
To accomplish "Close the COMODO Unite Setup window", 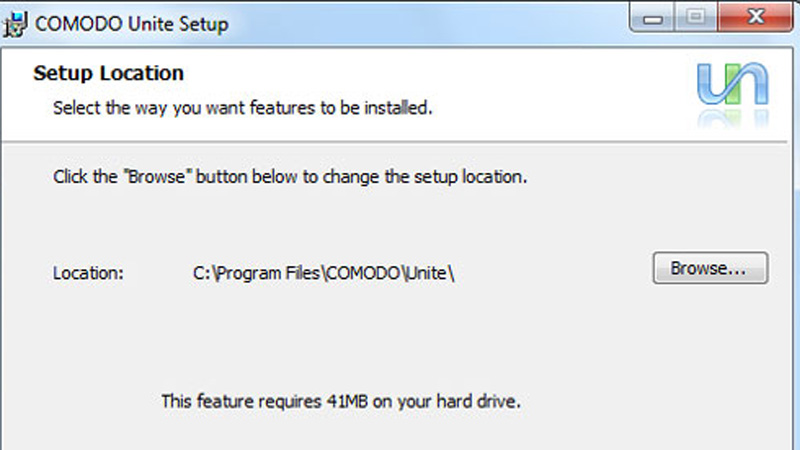I will [x=756, y=17].
